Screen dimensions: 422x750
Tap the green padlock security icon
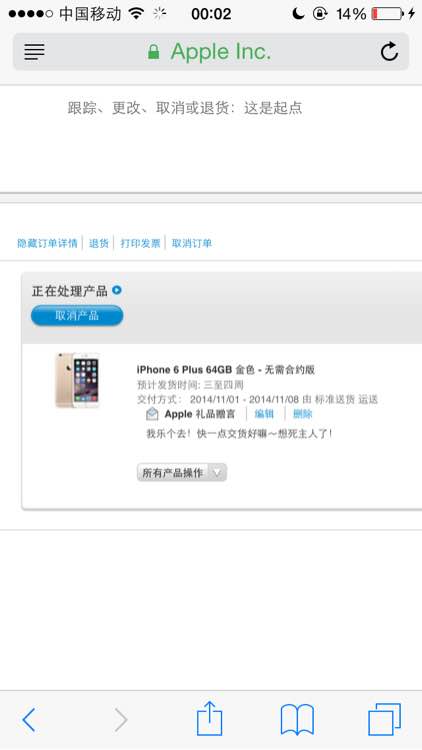click(154, 52)
